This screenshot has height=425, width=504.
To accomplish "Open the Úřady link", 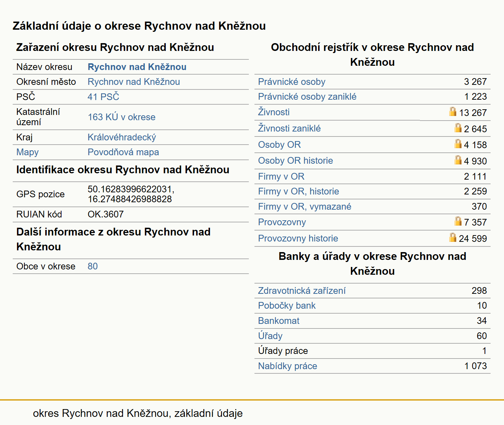I will [x=270, y=336].
